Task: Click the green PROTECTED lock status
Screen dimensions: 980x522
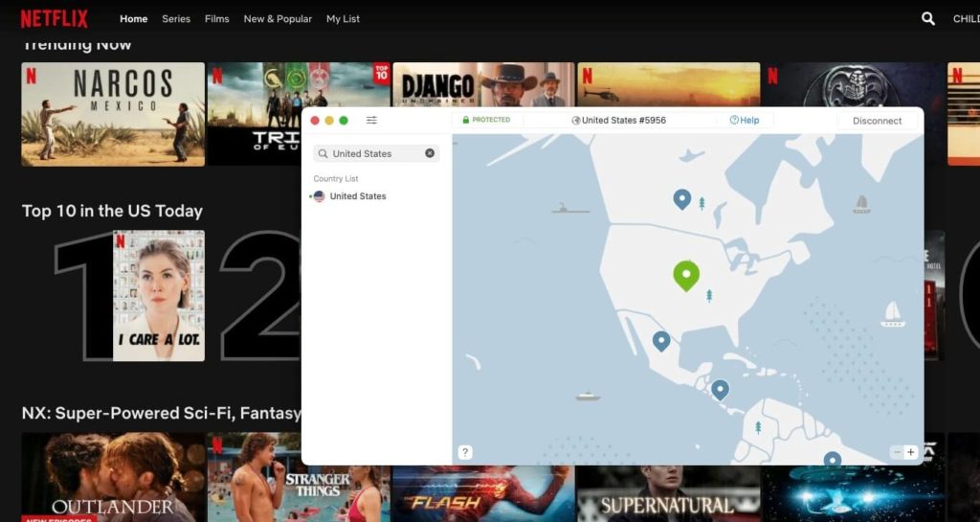Action: coord(486,120)
